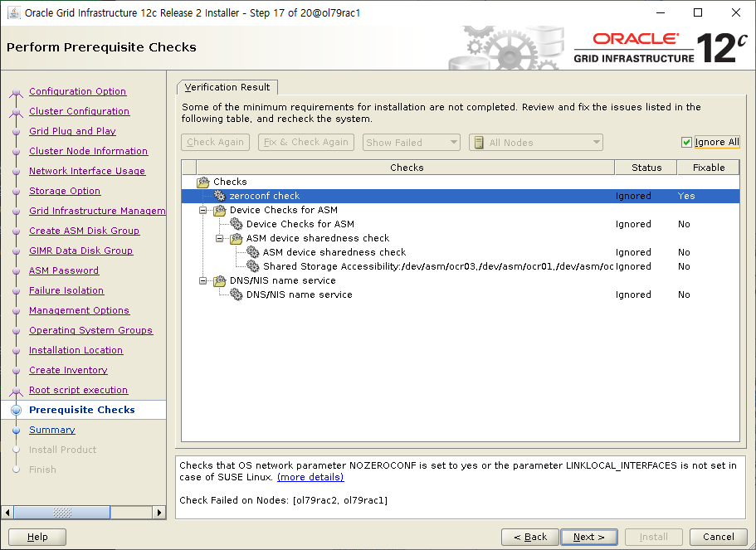The width and height of the screenshot is (756, 550).
Task: Click Yes in zeroconf check Fixable cell
Action: pos(686,196)
